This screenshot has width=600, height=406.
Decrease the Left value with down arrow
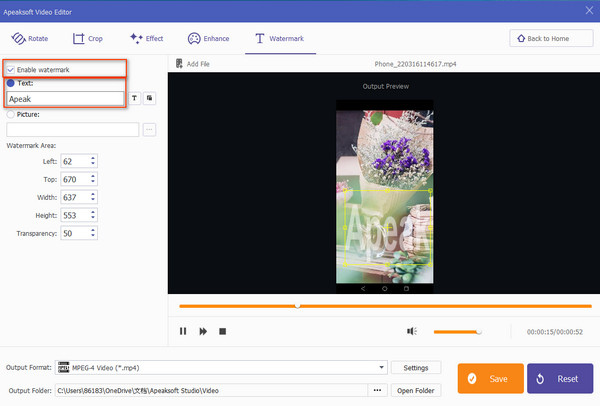coord(93,164)
